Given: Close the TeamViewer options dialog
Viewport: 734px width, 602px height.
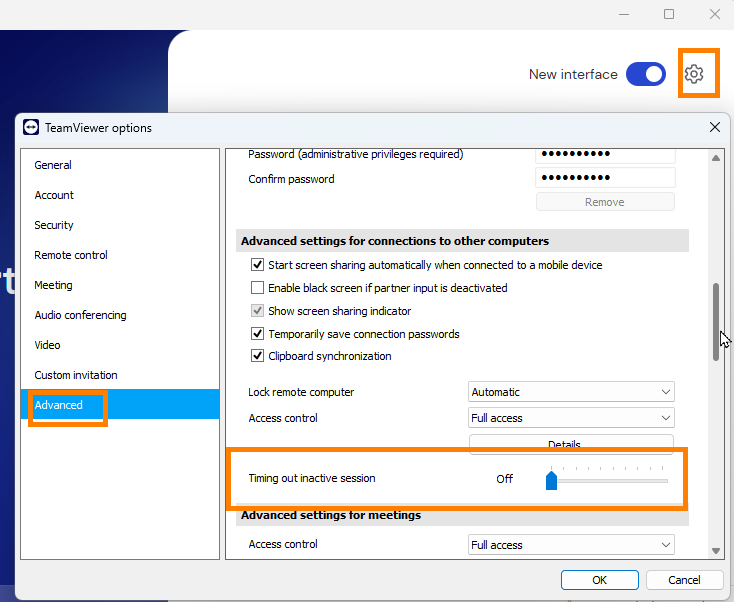Looking at the screenshot, I should point(714,127).
